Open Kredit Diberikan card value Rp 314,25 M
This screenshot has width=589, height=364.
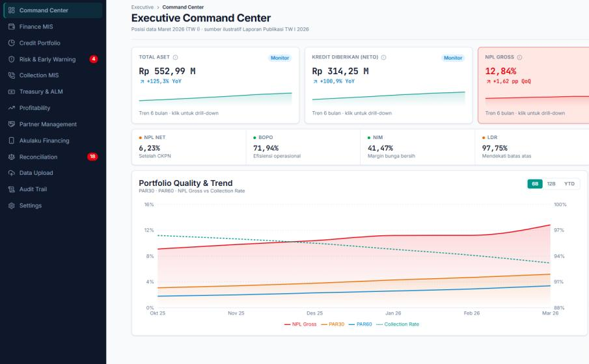[340, 71]
